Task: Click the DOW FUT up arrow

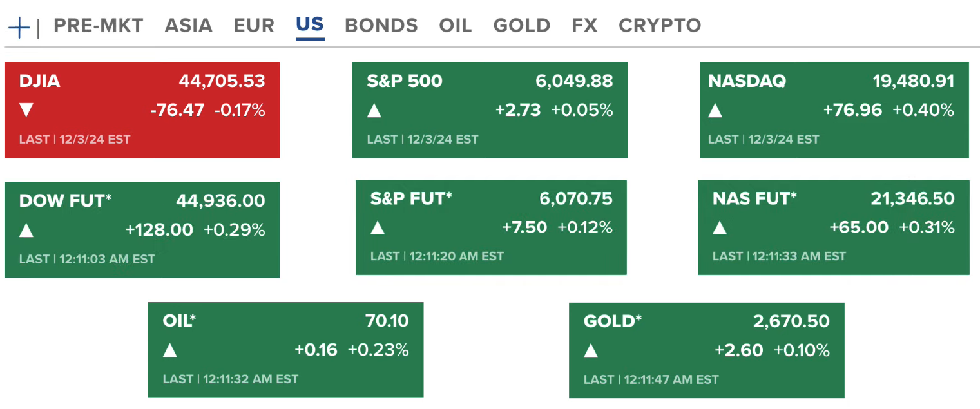Action: pyautogui.click(x=26, y=230)
